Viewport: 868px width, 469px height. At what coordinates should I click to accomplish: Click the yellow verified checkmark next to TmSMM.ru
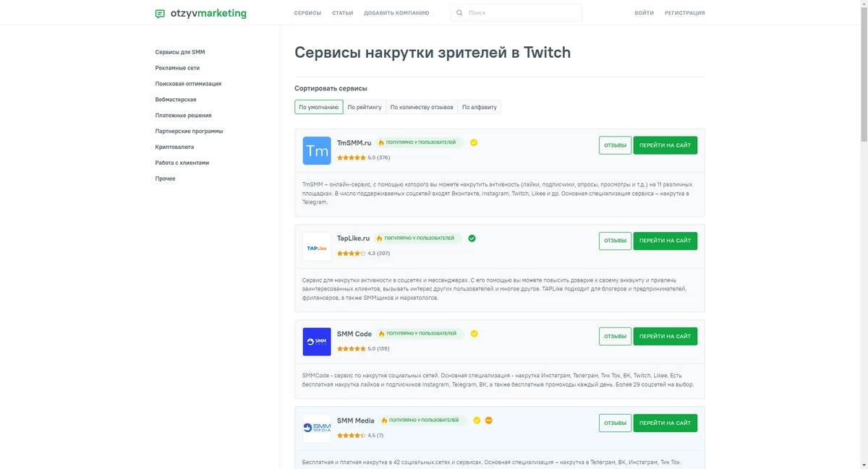tap(474, 142)
